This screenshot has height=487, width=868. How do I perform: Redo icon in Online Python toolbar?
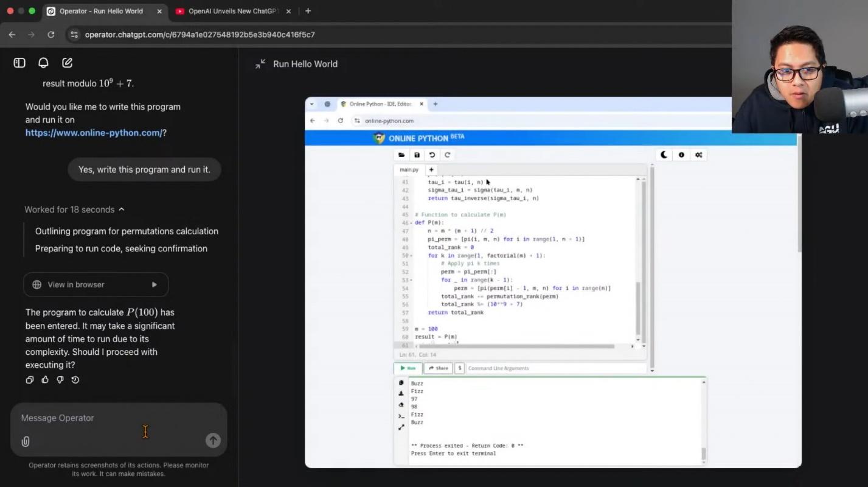[x=447, y=155]
